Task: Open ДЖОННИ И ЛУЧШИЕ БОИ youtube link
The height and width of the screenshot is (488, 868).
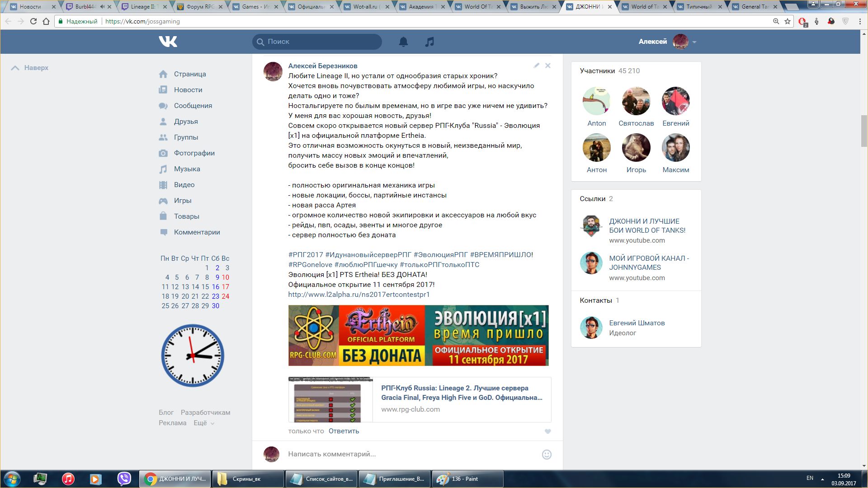Action: pos(647,226)
